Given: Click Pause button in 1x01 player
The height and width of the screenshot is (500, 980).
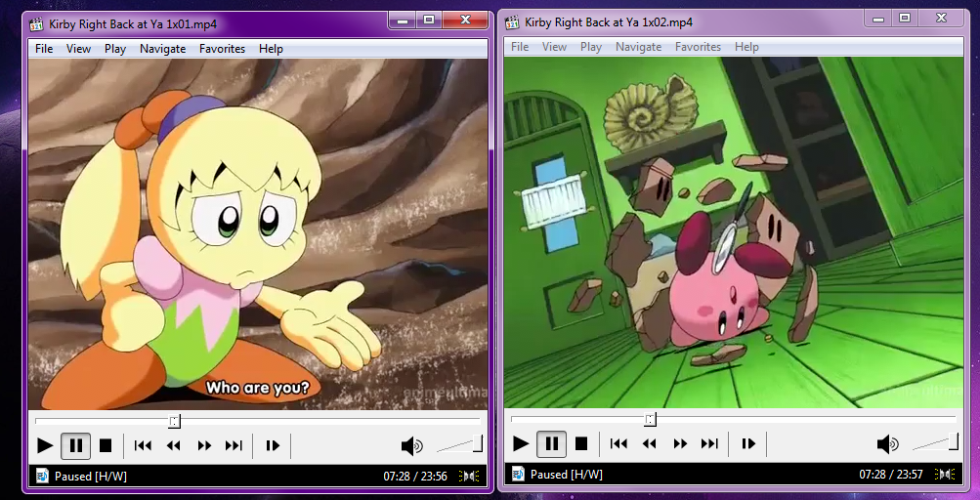Looking at the screenshot, I should 75,445.
